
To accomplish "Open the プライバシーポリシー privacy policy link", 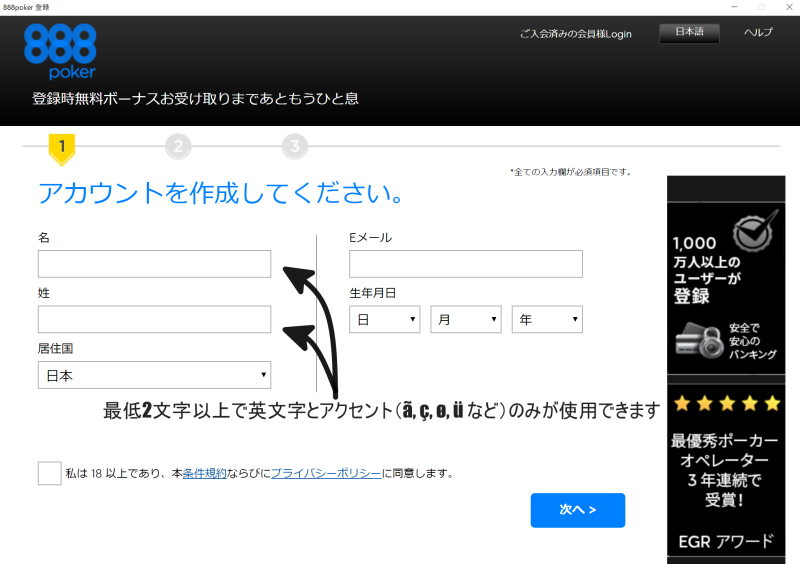I will (x=326, y=473).
